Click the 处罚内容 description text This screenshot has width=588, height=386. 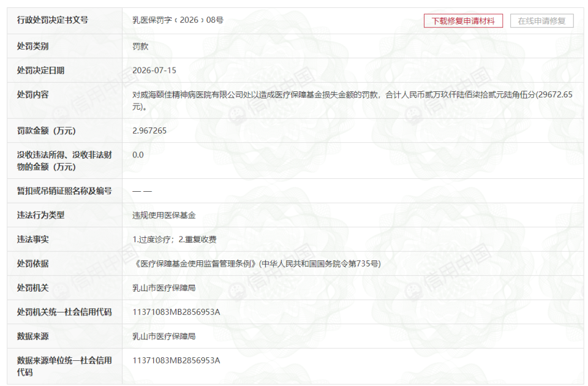[353, 100]
